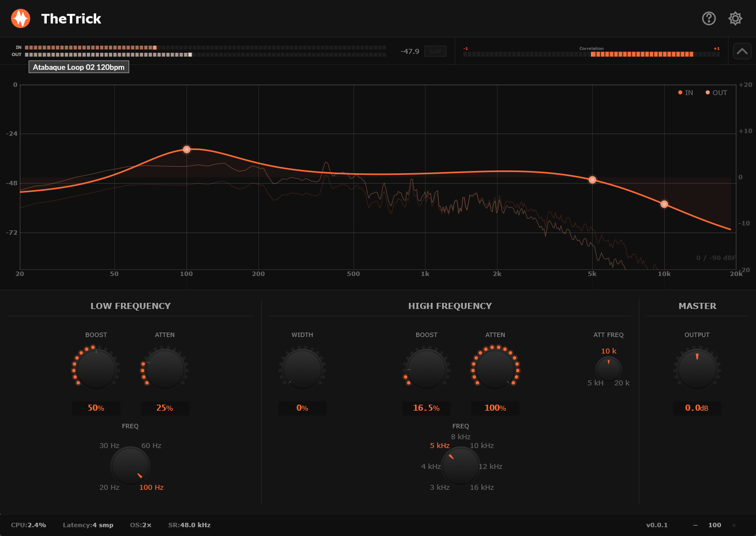Click the 0.0dB output value field
The image size is (756, 536).
coord(697,408)
